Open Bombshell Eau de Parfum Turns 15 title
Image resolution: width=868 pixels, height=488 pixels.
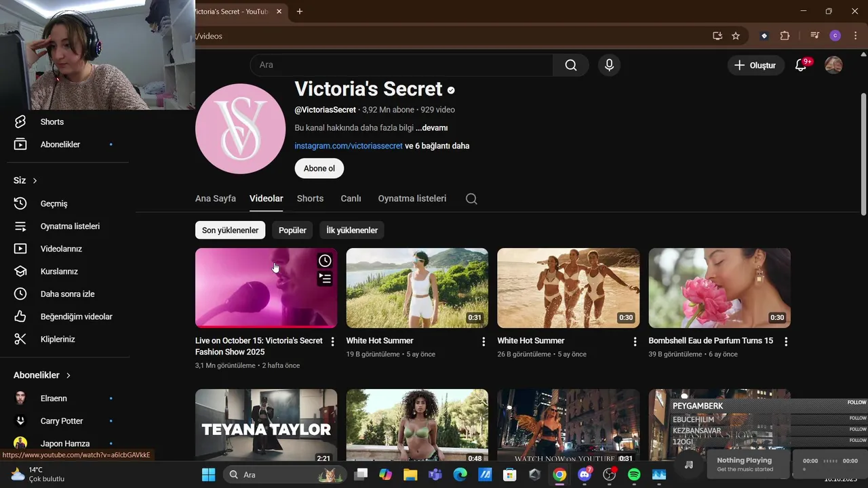(711, 340)
